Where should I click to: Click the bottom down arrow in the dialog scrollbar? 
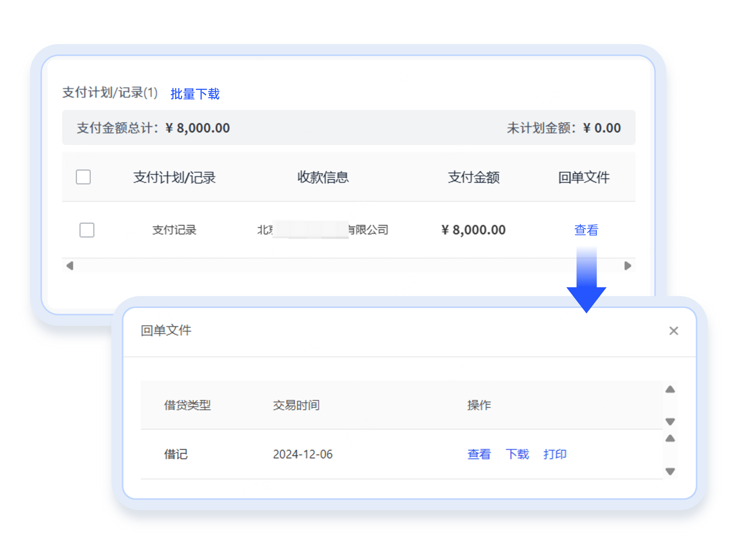pyautogui.click(x=670, y=471)
